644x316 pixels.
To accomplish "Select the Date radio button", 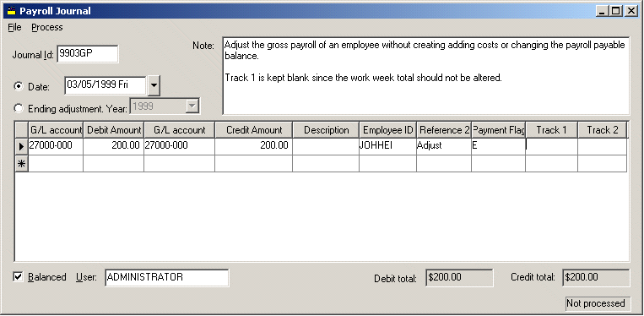I will [19, 86].
